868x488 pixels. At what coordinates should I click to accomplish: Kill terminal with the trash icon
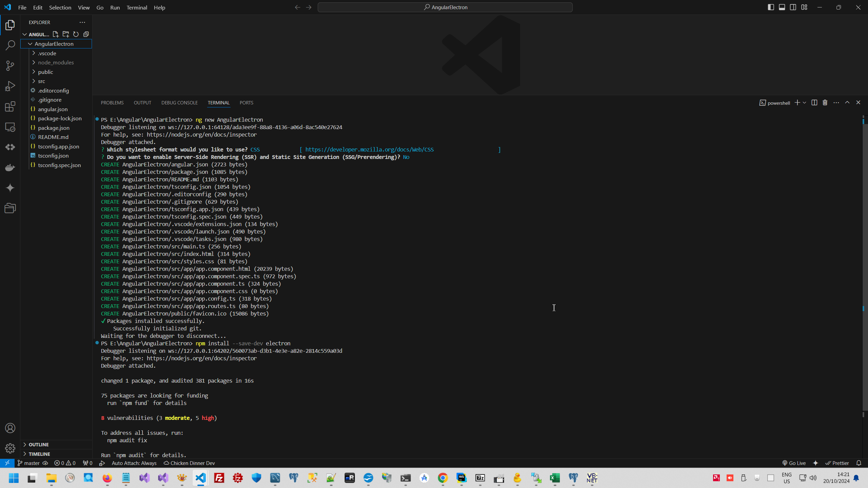pyautogui.click(x=825, y=103)
